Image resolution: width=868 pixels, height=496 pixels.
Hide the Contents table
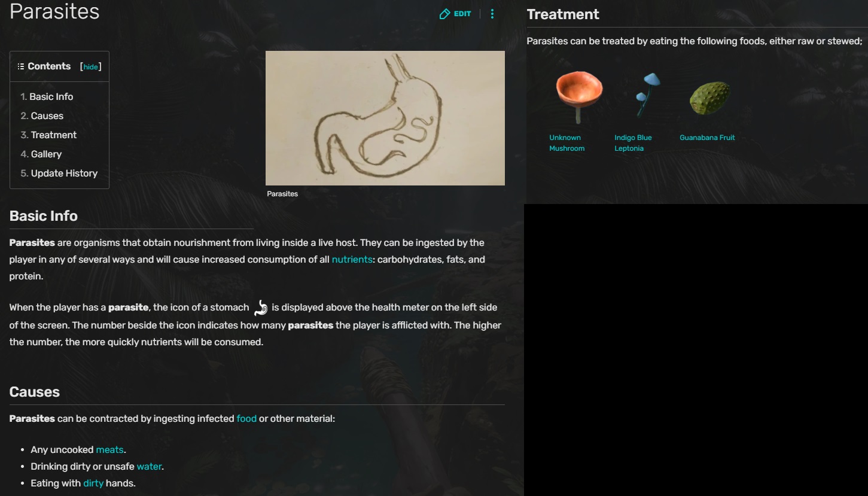(x=90, y=67)
